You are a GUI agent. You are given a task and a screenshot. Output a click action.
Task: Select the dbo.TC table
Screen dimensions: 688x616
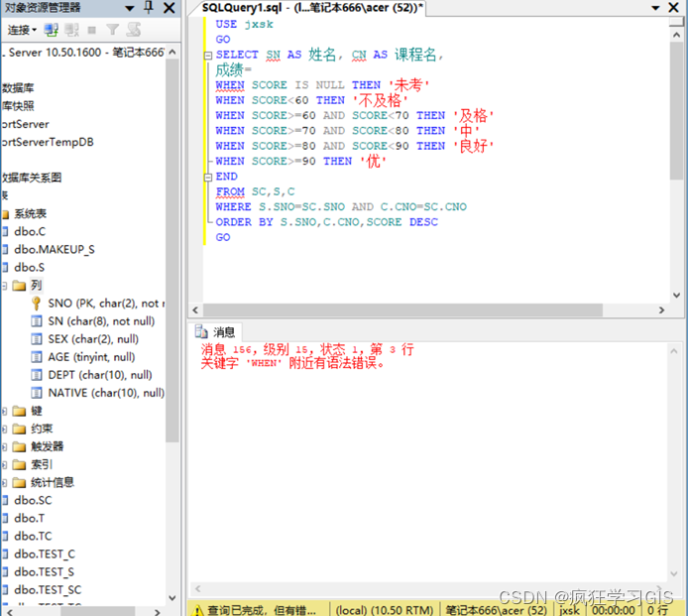coord(33,537)
